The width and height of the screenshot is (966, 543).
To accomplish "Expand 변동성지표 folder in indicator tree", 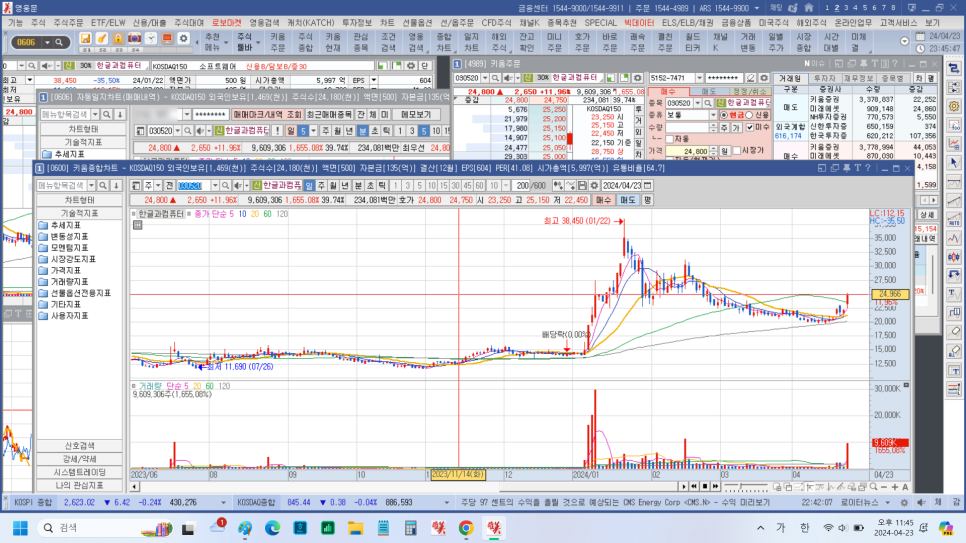I will pyautogui.click(x=63, y=237).
